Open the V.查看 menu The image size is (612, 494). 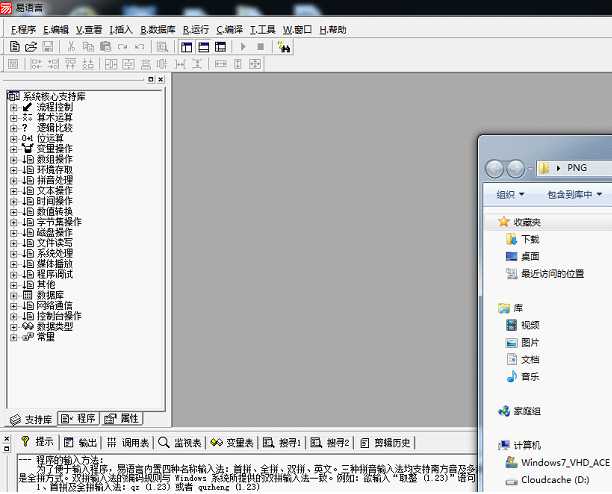pos(89,30)
